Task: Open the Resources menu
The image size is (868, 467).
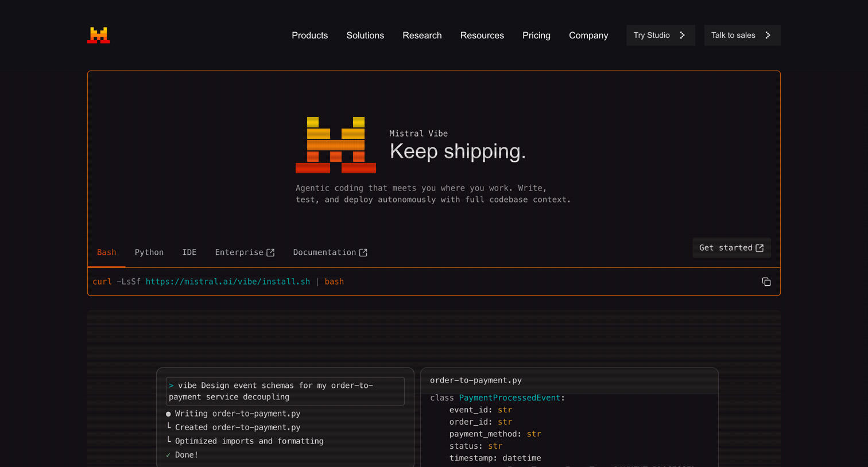Action: pos(482,36)
